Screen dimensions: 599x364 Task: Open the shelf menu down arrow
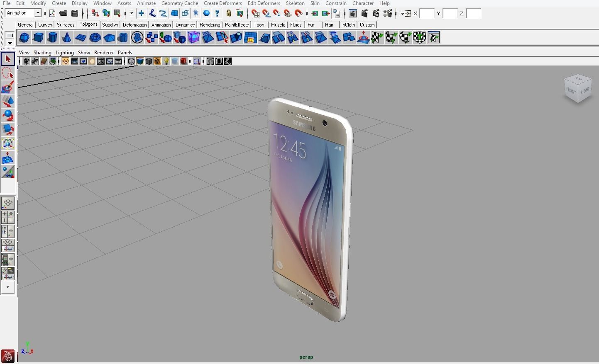[x=9, y=43]
